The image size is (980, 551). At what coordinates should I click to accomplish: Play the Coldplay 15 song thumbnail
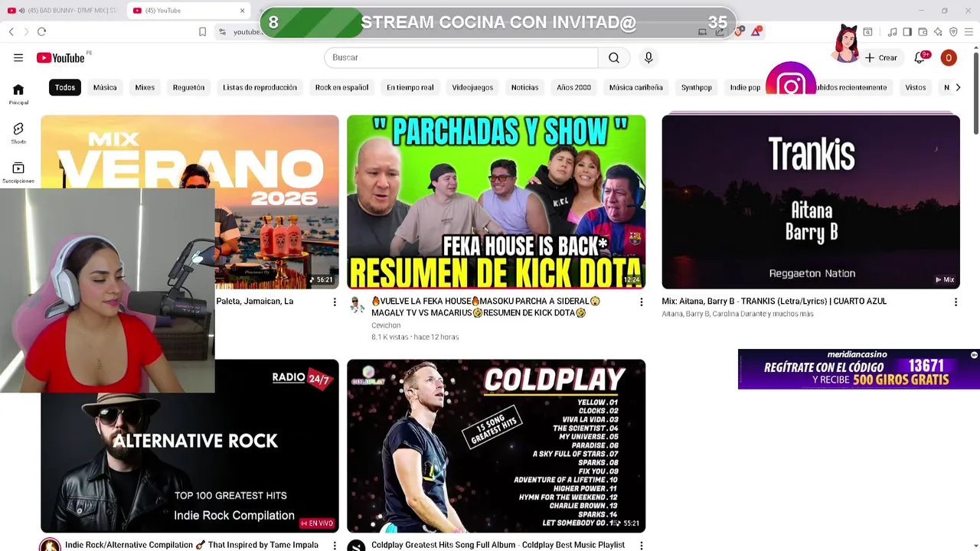496,445
